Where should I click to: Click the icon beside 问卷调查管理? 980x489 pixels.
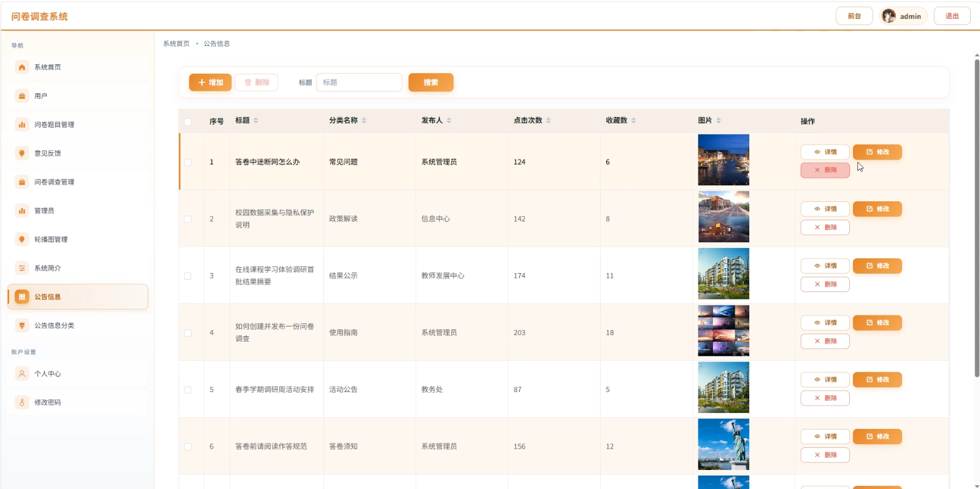pyautogui.click(x=22, y=182)
